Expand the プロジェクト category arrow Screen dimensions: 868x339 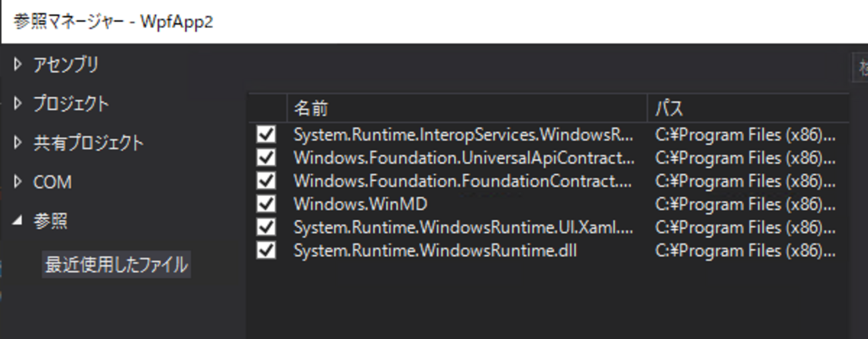[x=18, y=104]
